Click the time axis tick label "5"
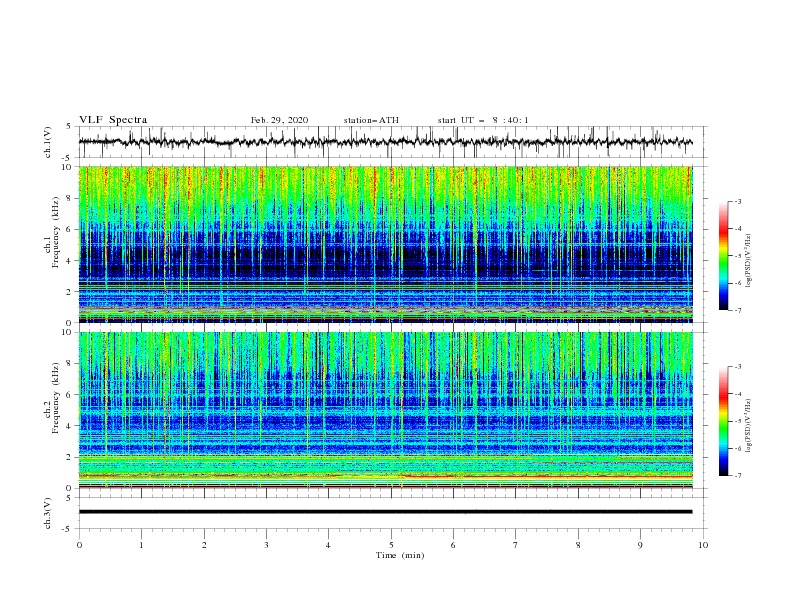 (x=391, y=545)
